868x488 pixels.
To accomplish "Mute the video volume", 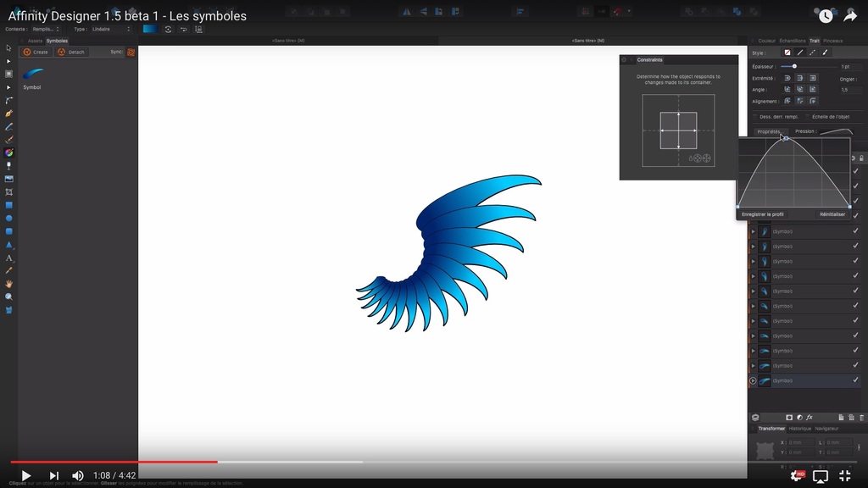I will click(77, 475).
